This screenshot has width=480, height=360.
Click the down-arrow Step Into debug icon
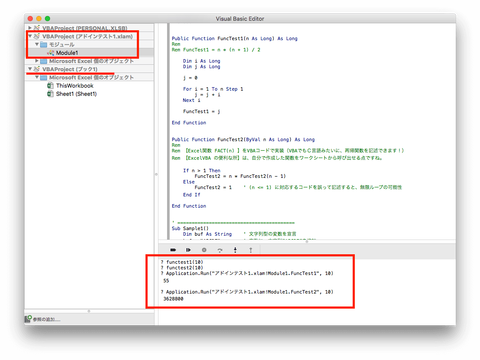[x=235, y=250]
